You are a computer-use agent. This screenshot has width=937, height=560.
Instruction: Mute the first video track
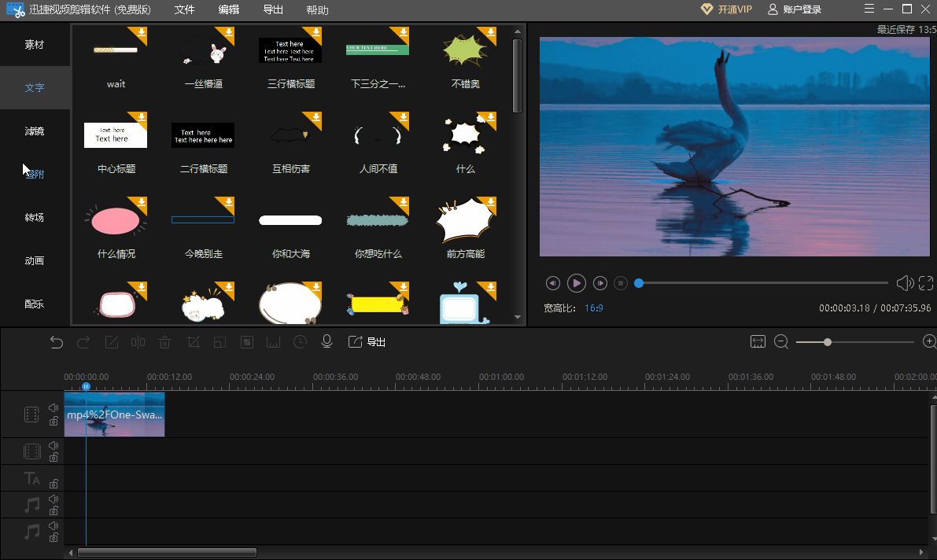click(x=53, y=407)
